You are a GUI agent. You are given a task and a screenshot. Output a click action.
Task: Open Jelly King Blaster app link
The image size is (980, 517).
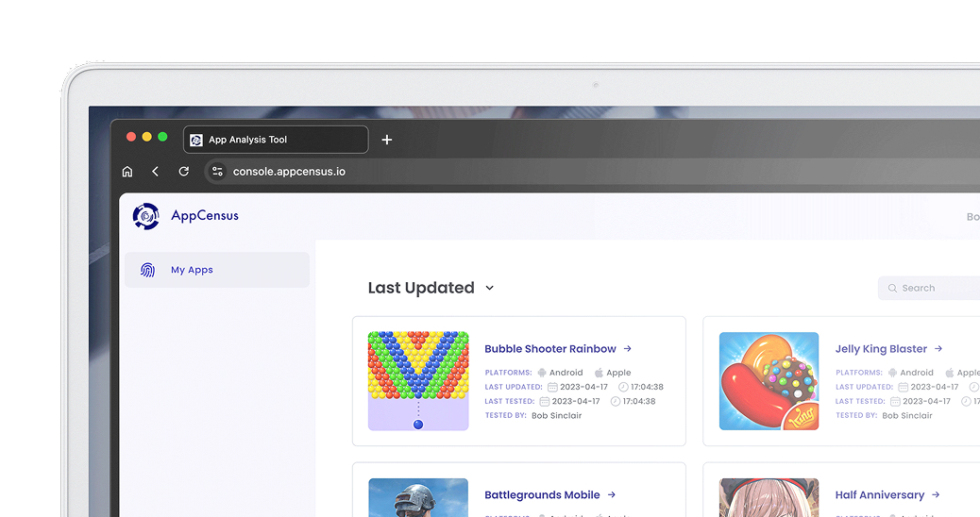tap(881, 349)
